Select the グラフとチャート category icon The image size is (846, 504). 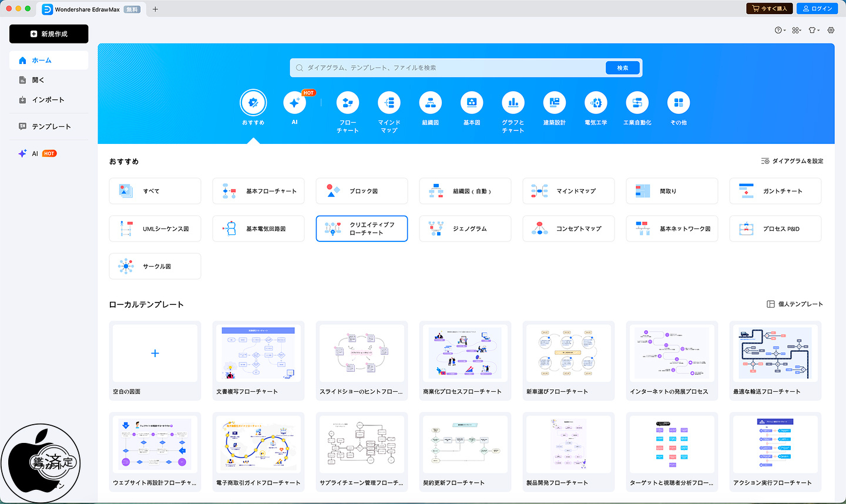pos(513,103)
